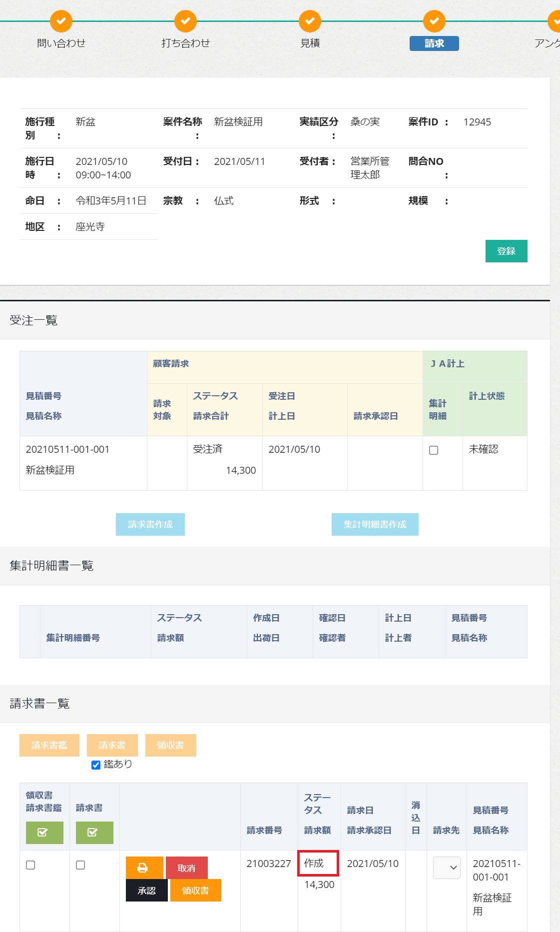Screen dimensions: 560x932
Task: Open the 請求先 dropdown
Action: click(447, 868)
